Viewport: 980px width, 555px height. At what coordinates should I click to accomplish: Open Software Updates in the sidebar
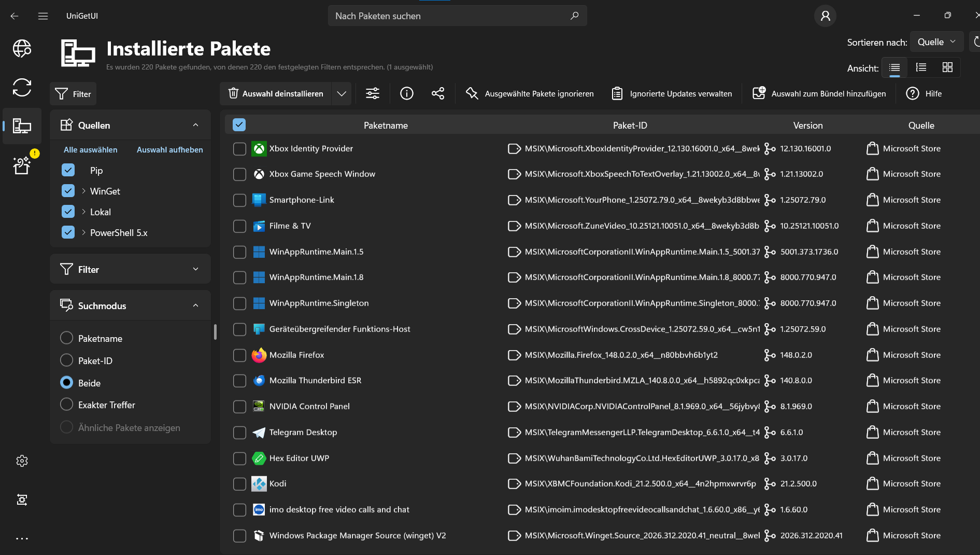(22, 87)
